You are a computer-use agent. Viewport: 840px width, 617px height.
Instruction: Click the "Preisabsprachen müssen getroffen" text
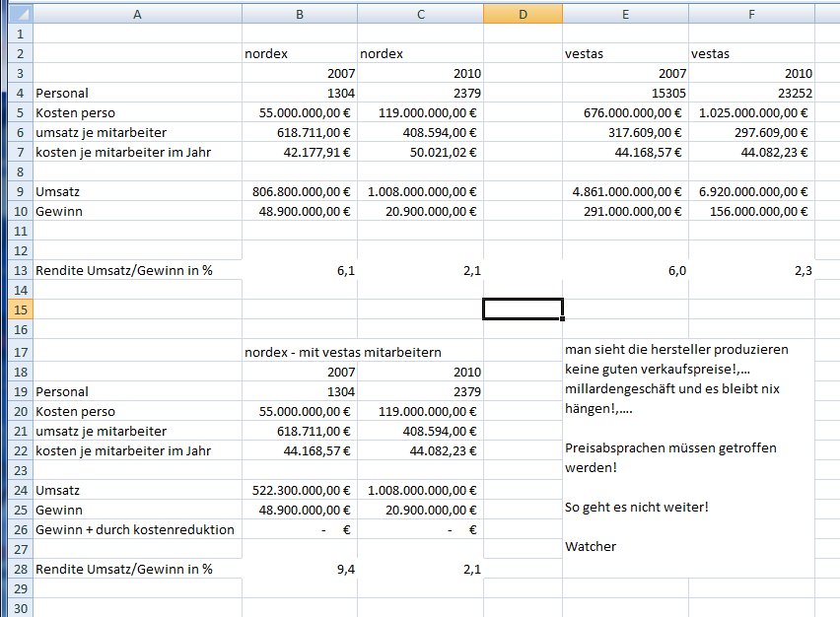(670, 447)
